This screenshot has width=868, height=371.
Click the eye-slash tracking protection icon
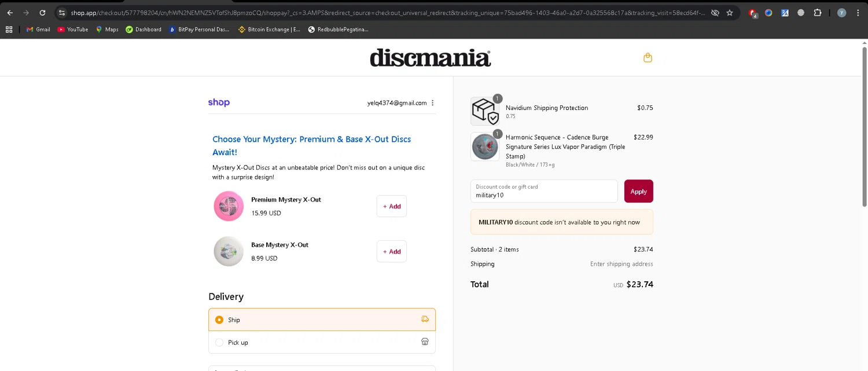[715, 13]
